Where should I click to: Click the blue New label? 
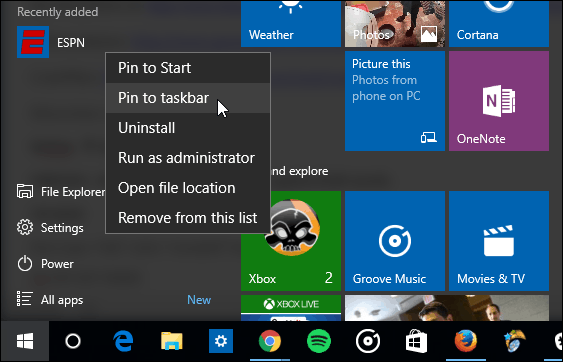199,300
